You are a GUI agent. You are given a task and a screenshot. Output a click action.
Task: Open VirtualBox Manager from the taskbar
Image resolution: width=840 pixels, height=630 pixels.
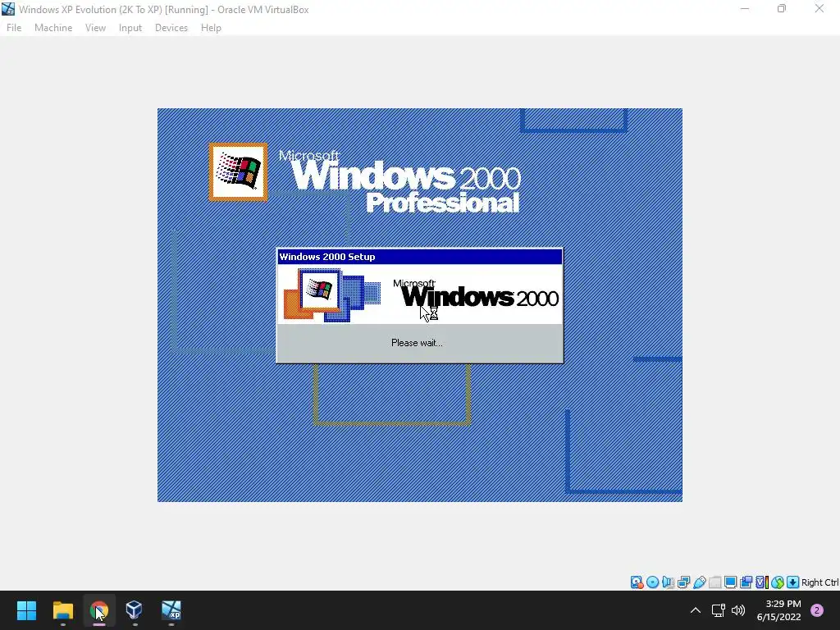pos(134,610)
